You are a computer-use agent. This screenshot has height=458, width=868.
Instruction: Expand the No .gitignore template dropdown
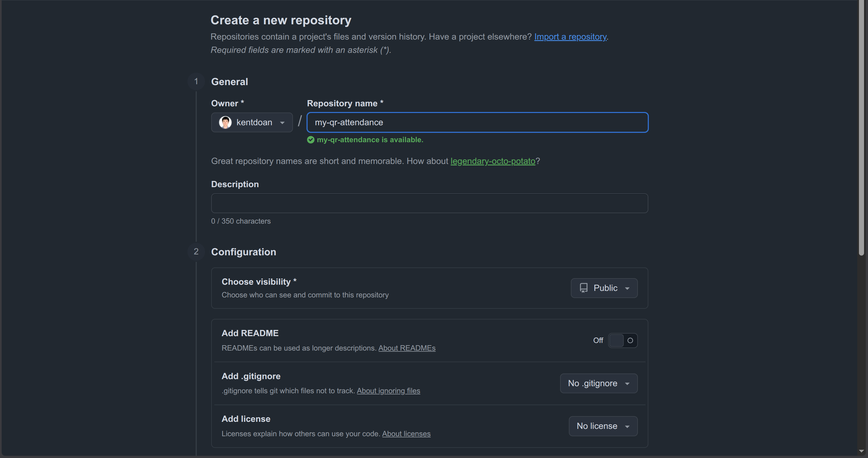point(599,383)
